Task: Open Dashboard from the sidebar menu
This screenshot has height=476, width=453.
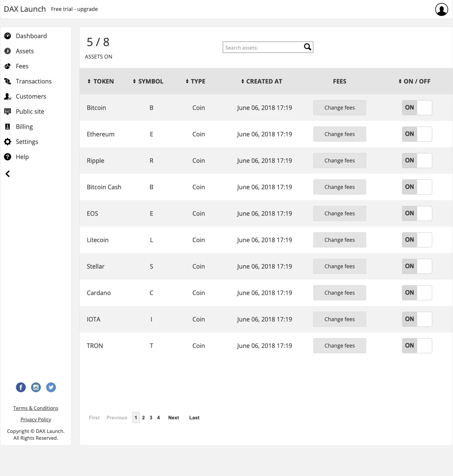Action: pos(31,36)
